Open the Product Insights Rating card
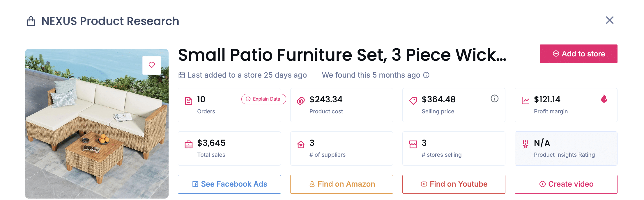 coord(566,148)
